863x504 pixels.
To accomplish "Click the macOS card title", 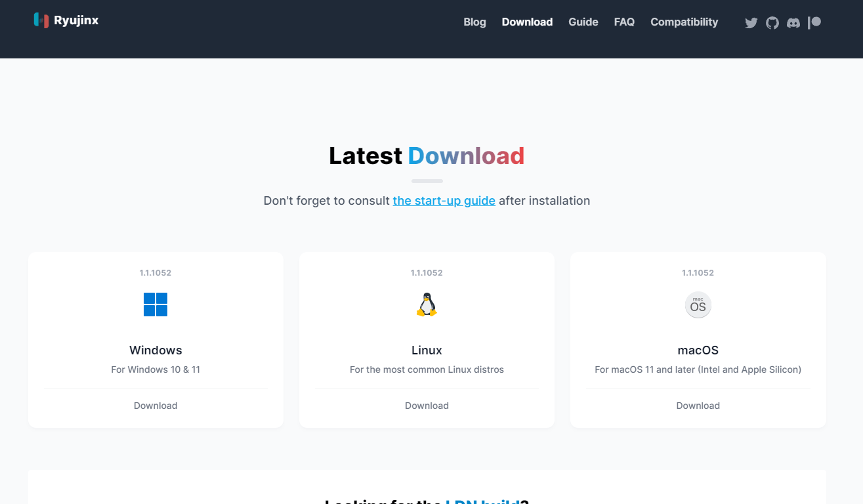I will tap(698, 350).
